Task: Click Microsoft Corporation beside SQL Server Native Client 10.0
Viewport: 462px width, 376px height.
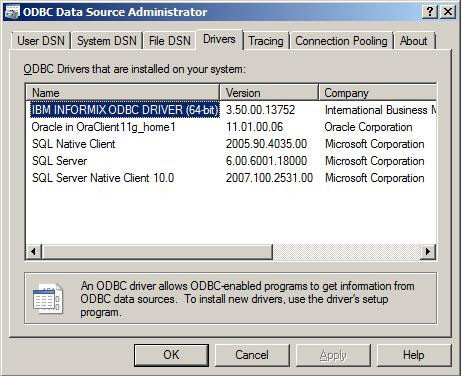Action: click(375, 178)
